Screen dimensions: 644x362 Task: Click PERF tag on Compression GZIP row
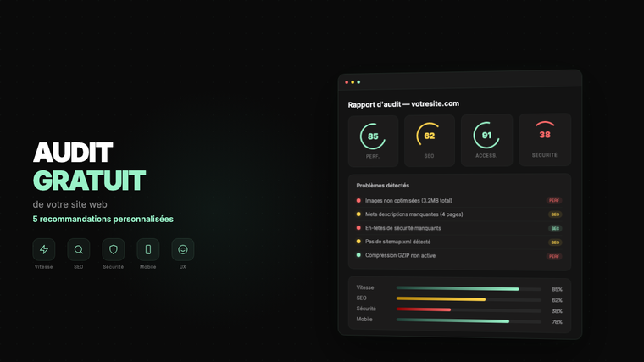pyautogui.click(x=554, y=256)
